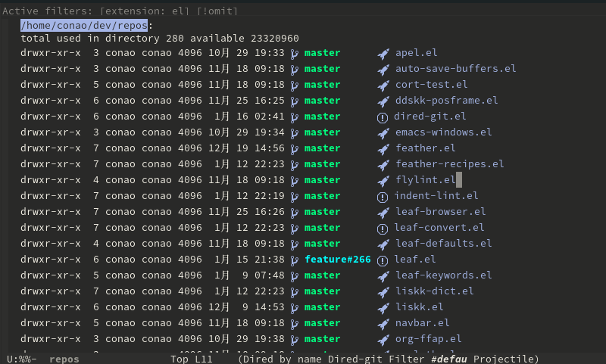This screenshot has height=364, width=606.
Task: Click Projectile in the mode line
Action: click(x=503, y=359)
